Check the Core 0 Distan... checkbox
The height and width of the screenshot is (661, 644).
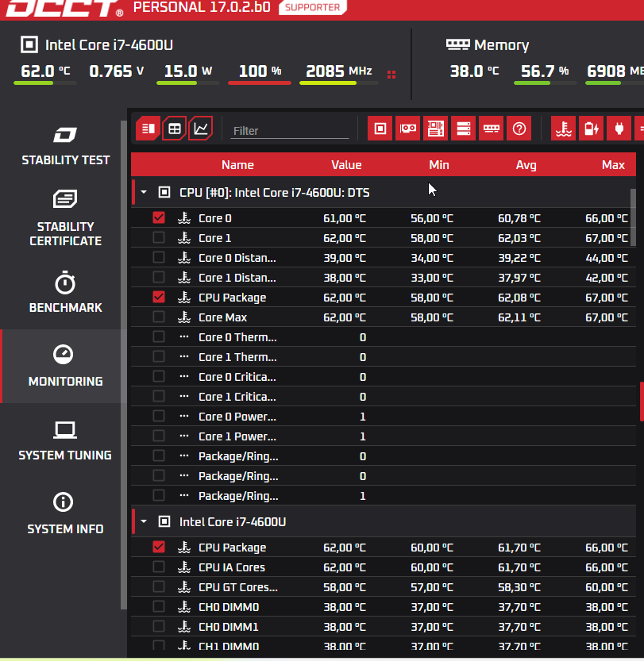pos(159,257)
